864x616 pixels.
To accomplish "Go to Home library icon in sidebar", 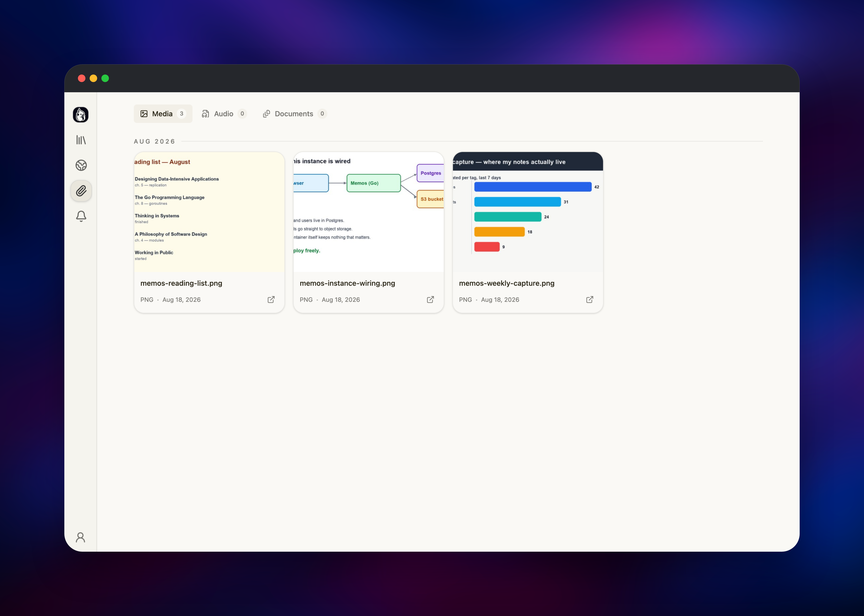I will click(81, 140).
